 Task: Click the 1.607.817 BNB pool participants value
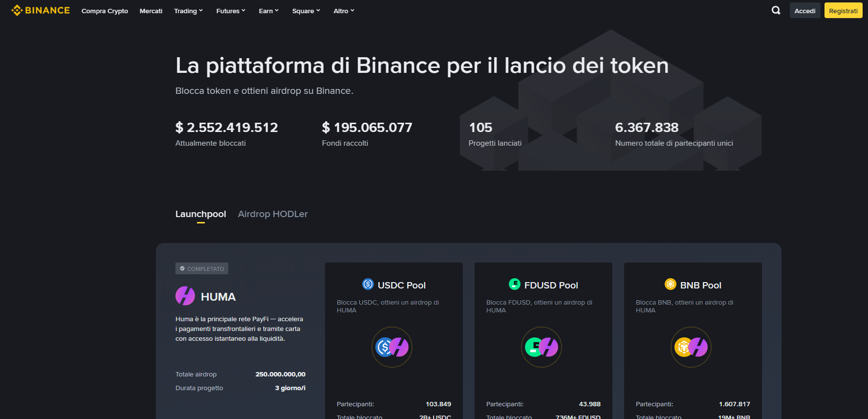coord(735,404)
